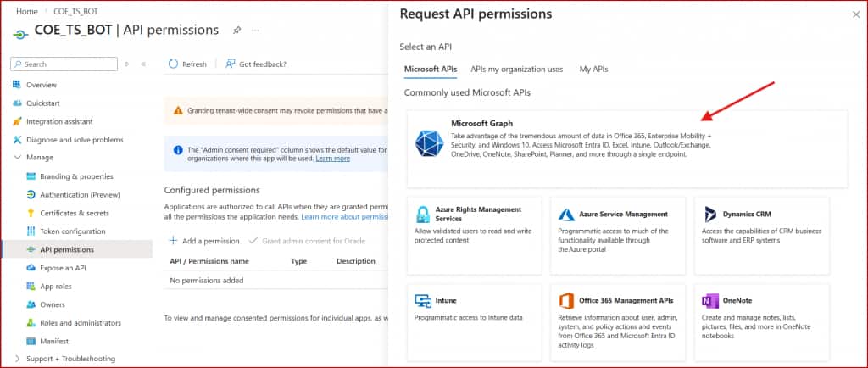Open Certificates & secrets in sidebar
Screen dimensions: 868x368
75,213
